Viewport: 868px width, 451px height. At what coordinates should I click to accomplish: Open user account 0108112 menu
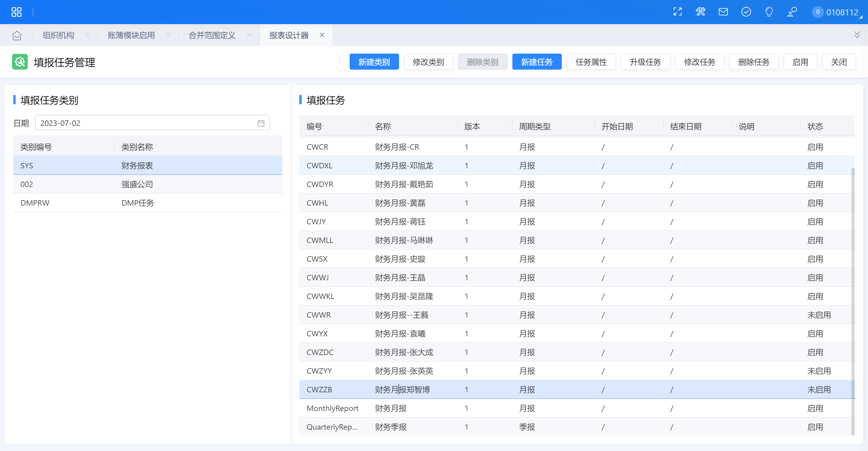click(837, 12)
